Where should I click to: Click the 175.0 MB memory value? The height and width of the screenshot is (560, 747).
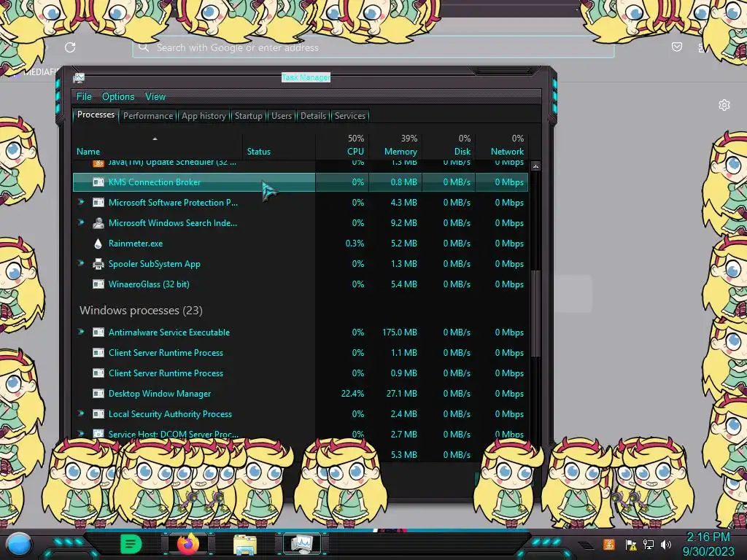point(399,332)
